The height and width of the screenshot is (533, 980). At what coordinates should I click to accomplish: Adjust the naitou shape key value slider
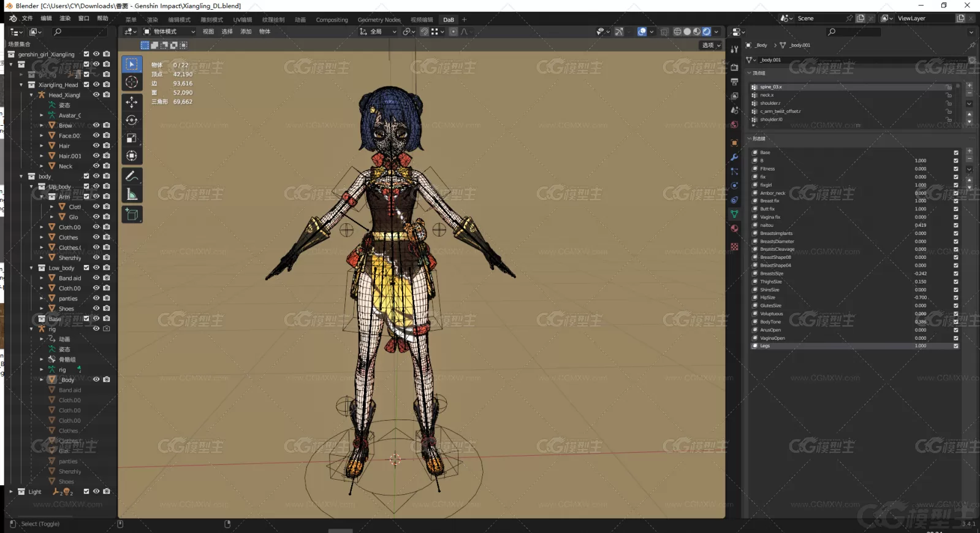click(x=920, y=225)
